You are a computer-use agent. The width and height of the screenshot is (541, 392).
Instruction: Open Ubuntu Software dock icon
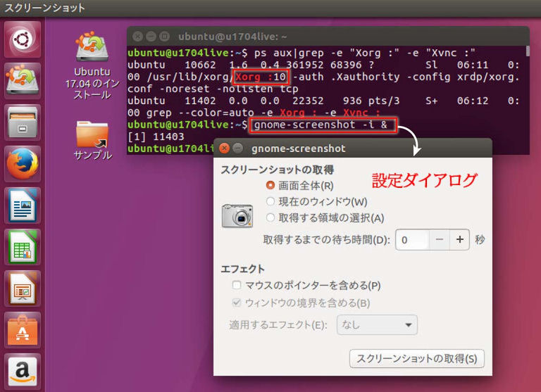pyautogui.click(x=23, y=330)
